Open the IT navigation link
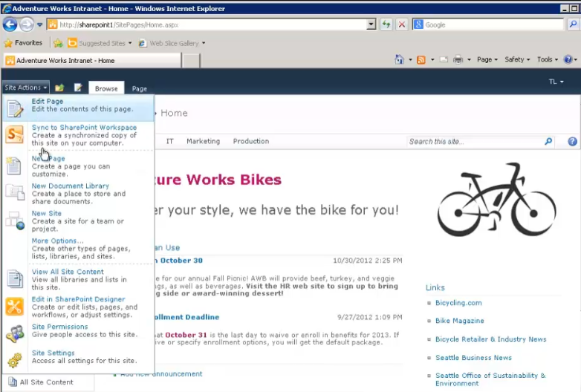Screen dimensions: 581x392 [x=169, y=141]
